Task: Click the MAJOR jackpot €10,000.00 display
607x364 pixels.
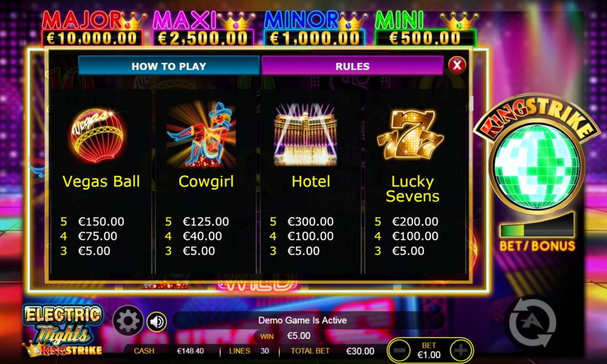Action: coord(92,38)
